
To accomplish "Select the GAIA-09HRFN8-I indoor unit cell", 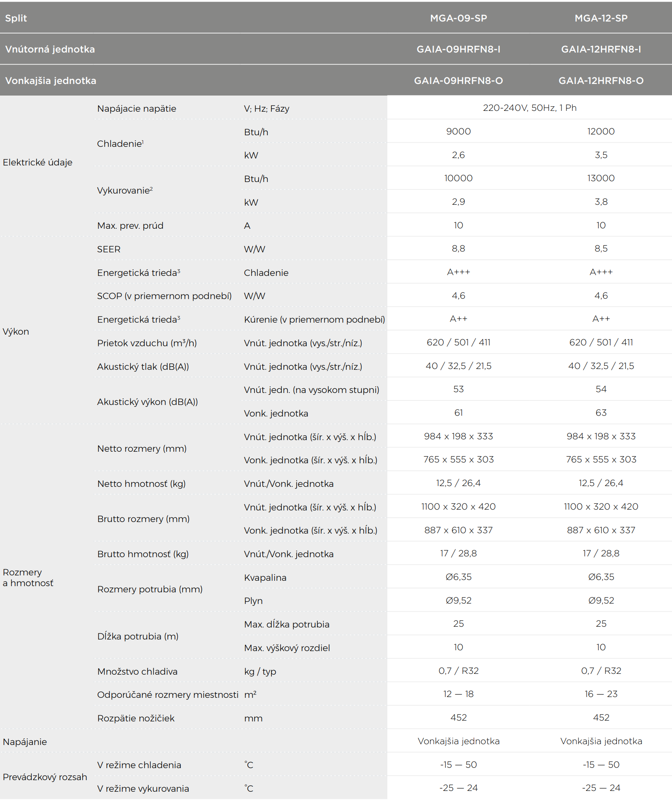I will (458, 49).
